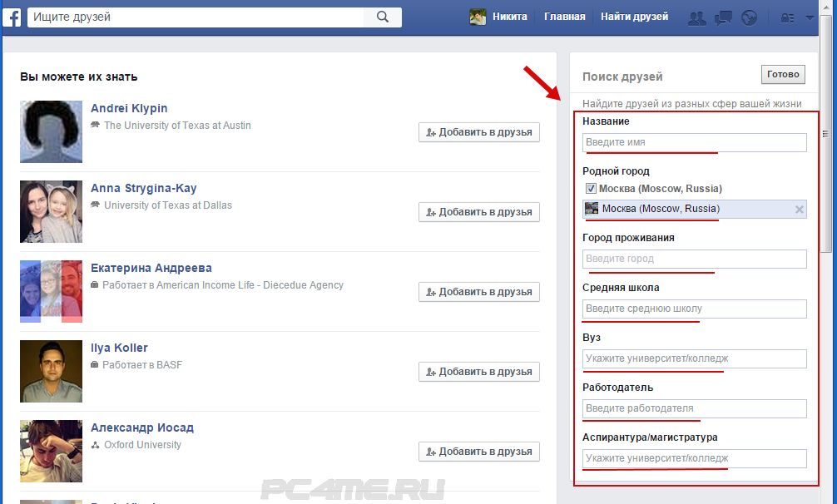The height and width of the screenshot is (504, 837).
Task: Focus the Введите имя name field
Action: coord(694,143)
